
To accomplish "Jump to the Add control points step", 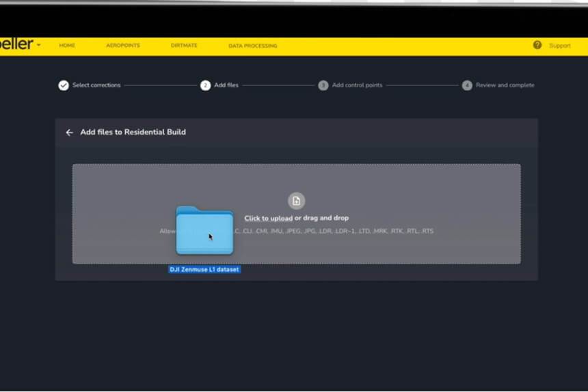I will click(357, 85).
